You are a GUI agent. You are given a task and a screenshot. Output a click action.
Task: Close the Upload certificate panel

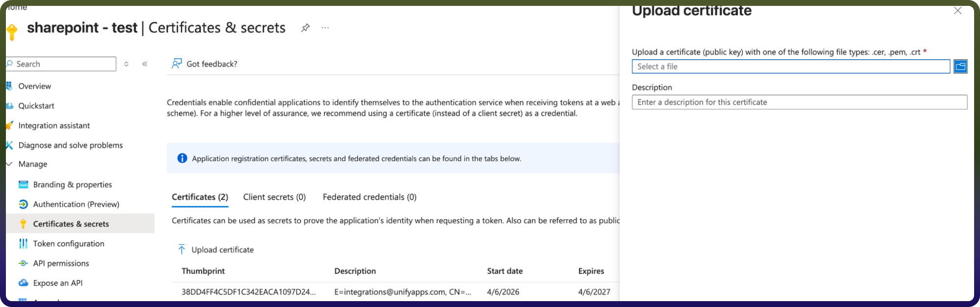pyautogui.click(x=957, y=10)
